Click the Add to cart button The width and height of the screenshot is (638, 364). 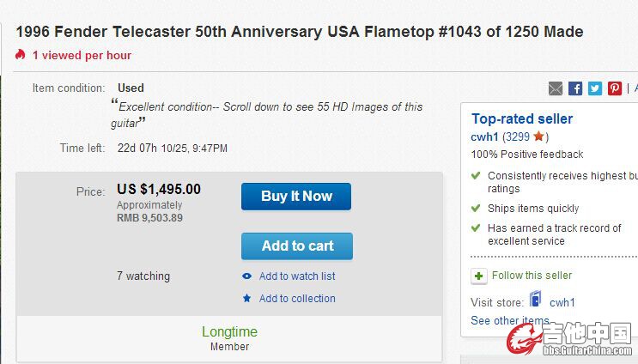pos(297,246)
